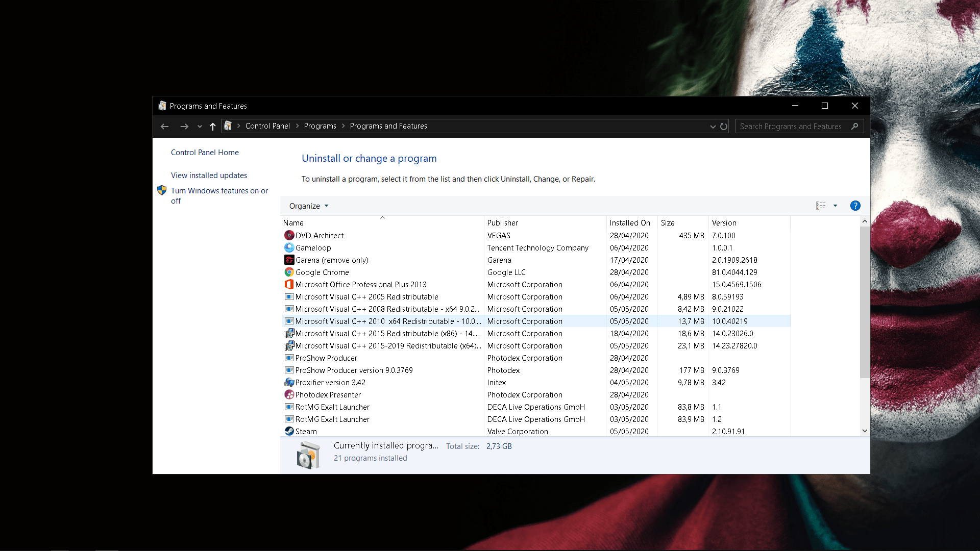This screenshot has height=551, width=980.
Task: Click the Microsoft Office Professional Plus icon
Action: click(x=289, y=284)
